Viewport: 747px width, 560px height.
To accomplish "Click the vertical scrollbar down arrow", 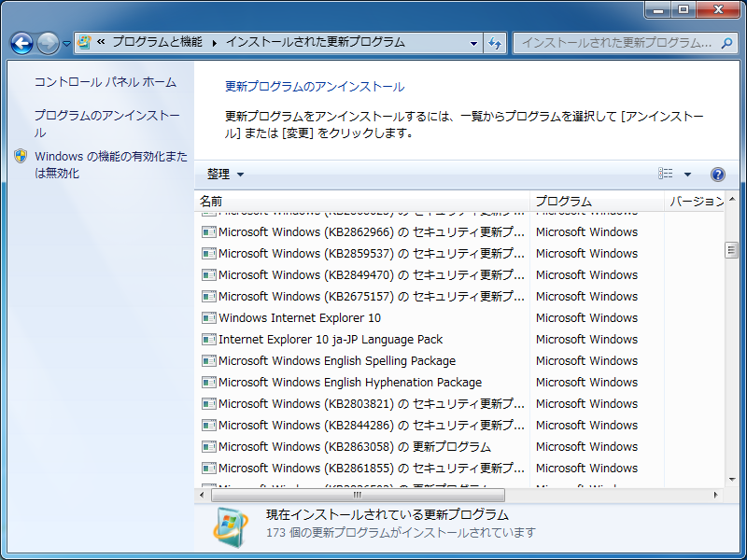I will point(732,480).
